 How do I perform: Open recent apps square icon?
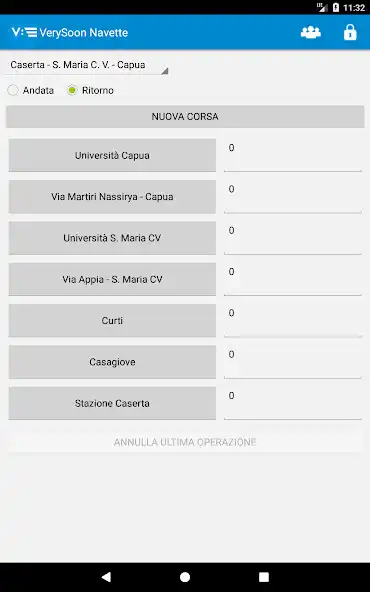coord(264,577)
